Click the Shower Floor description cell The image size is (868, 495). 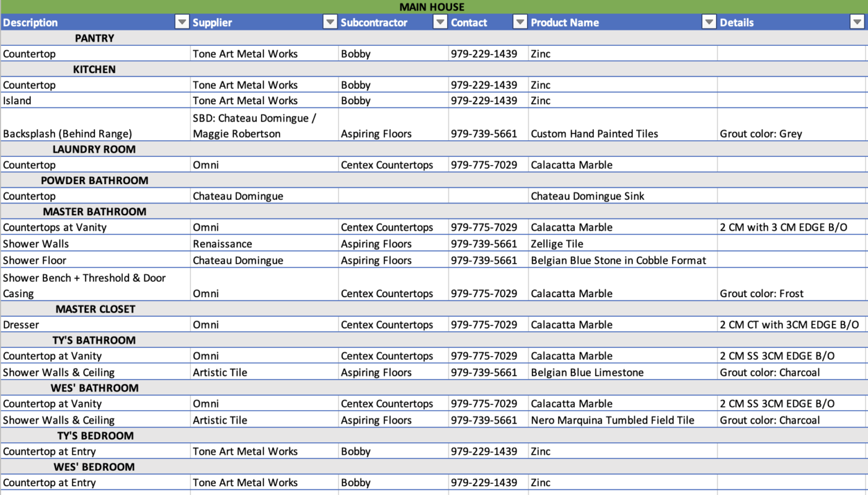(x=95, y=261)
